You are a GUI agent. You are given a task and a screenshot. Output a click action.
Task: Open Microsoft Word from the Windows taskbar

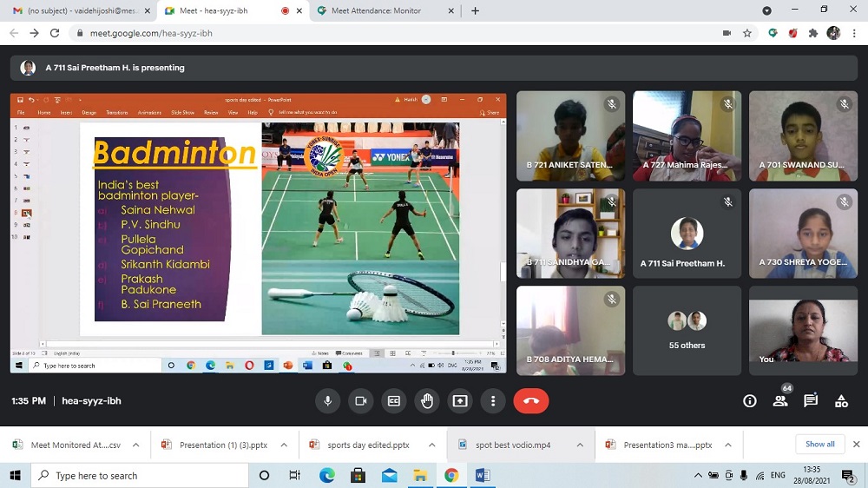(483, 475)
